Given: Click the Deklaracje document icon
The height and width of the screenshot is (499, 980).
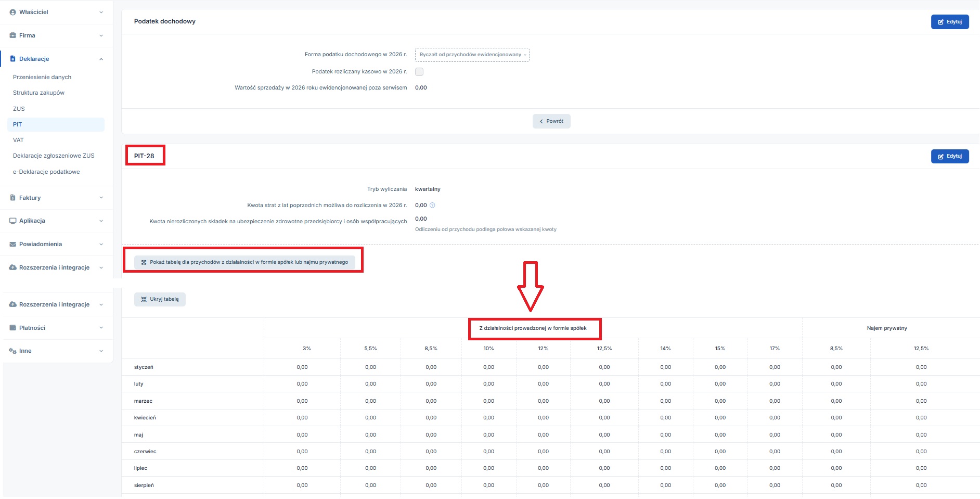Looking at the screenshot, I should tap(12, 59).
